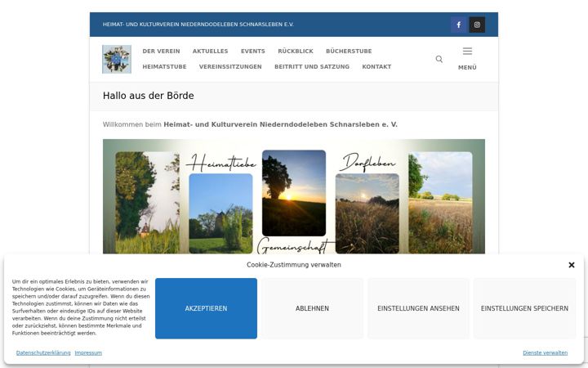Click the Dorfleben script text in banner
This screenshot has height=368, width=588.
[367, 162]
